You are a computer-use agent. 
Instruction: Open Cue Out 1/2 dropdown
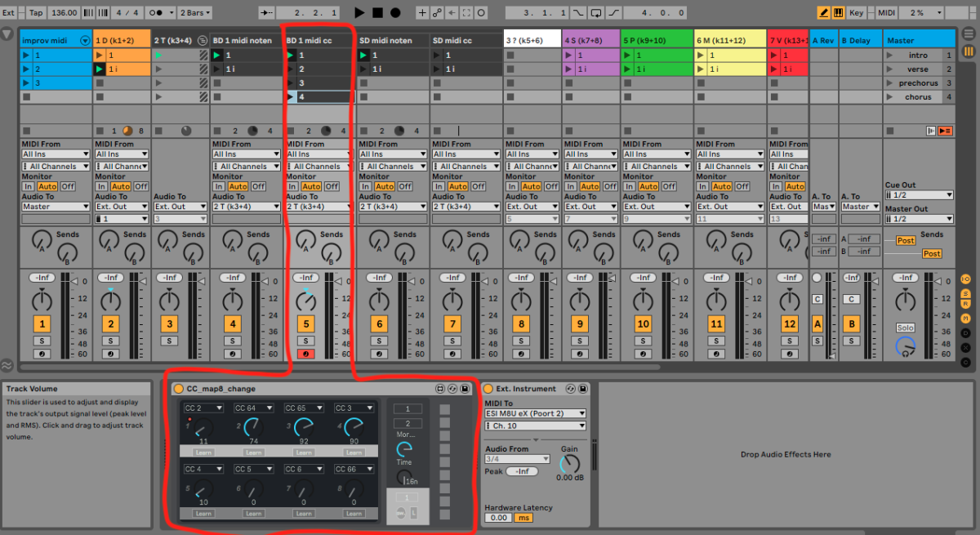[920, 195]
